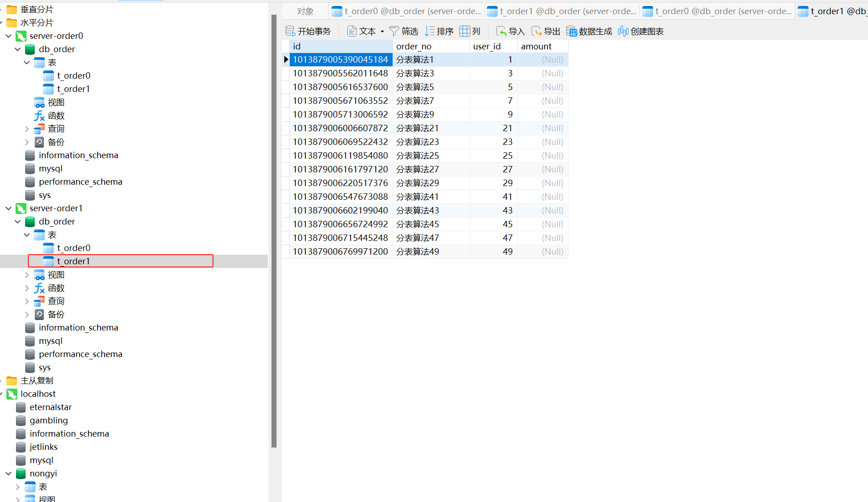The height and width of the screenshot is (502, 868).
Task: Click the Export (导出) icon
Action: coord(537,31)
